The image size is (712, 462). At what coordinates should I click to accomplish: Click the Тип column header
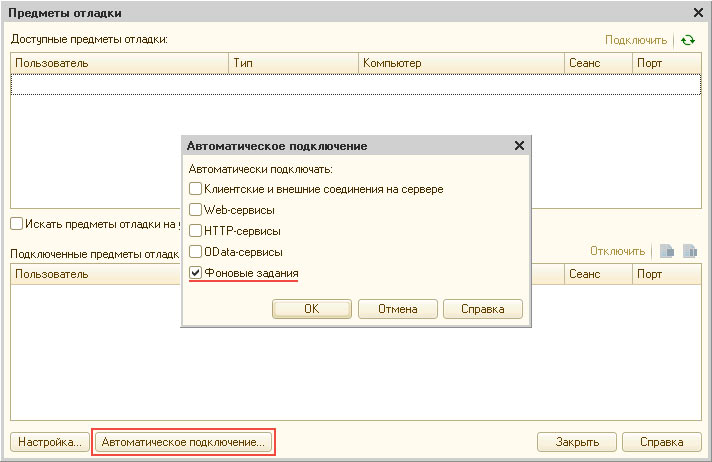pos(293,63)
